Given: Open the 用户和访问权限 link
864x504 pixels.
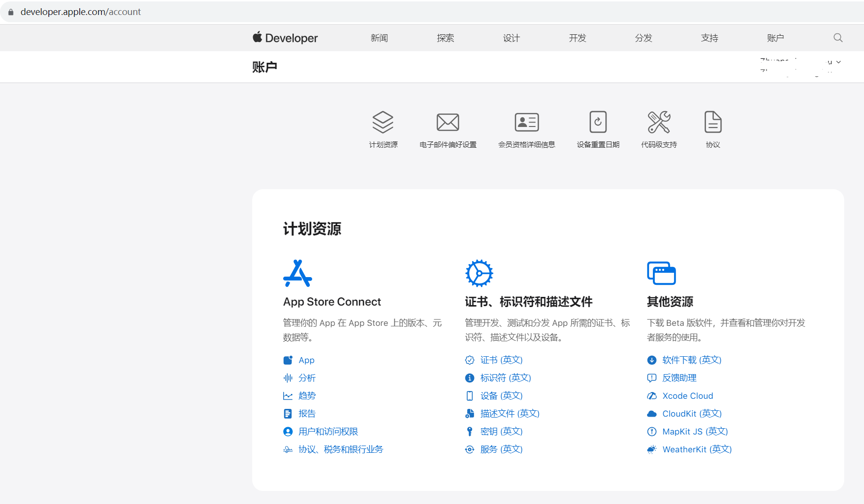Looking at the screenshot, I should 328,432.
